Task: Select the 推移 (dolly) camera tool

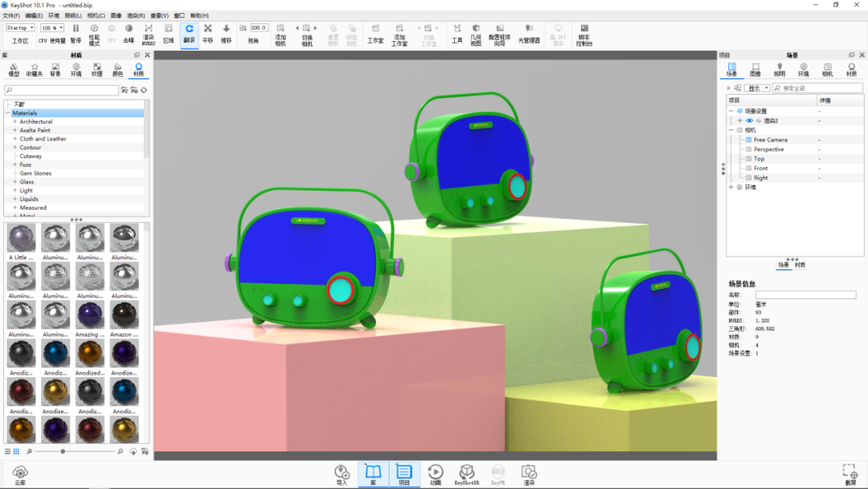Action: (x=227, y=34)
